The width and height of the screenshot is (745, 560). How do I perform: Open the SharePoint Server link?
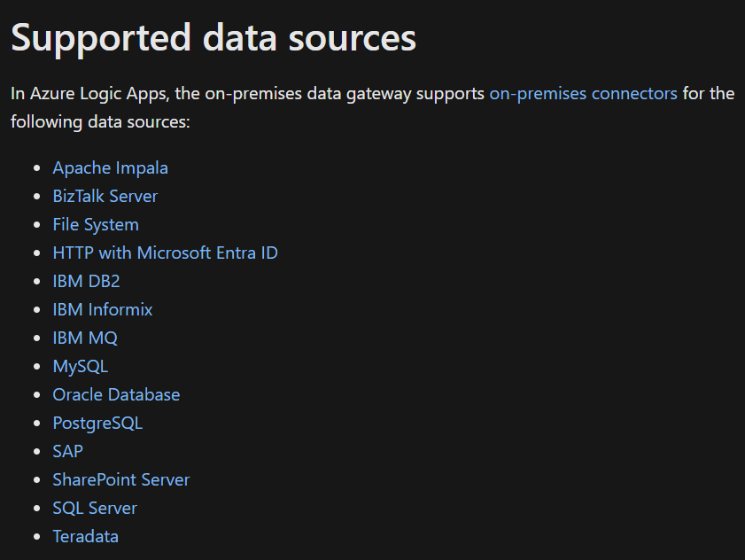pyautogui.click(x=120, y=479)
